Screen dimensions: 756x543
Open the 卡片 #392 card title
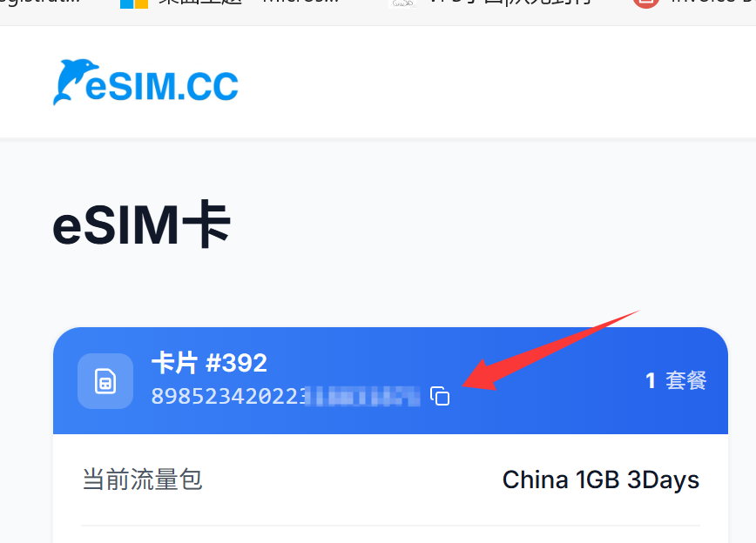coord(209,363)
